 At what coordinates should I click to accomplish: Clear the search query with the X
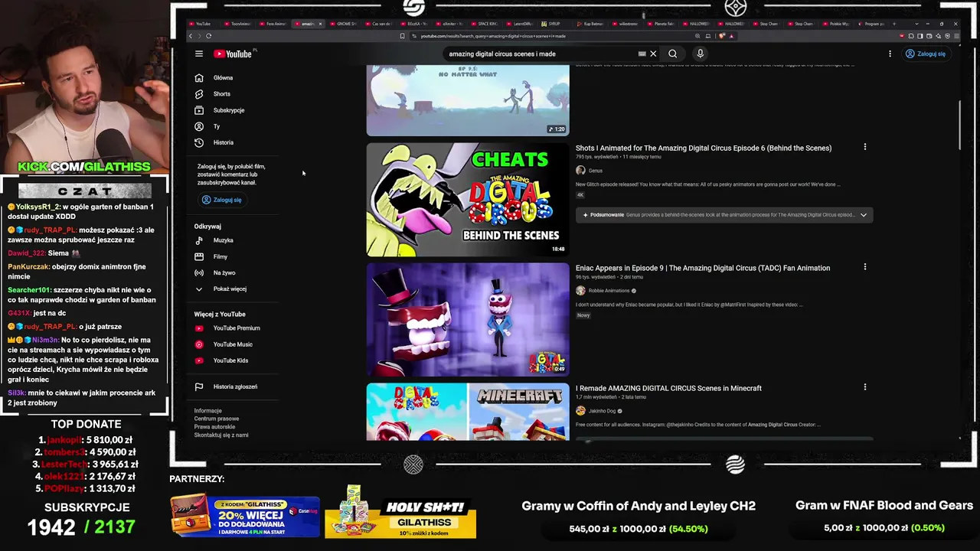pos(653,54)
